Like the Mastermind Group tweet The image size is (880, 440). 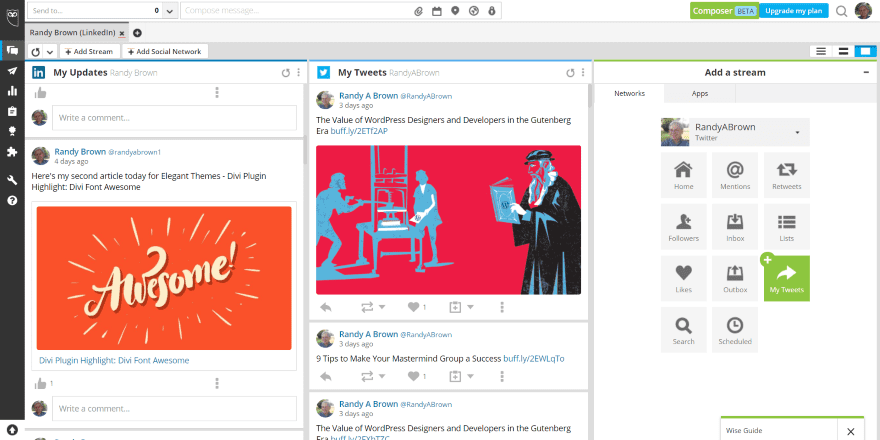(x=414, y=377)
